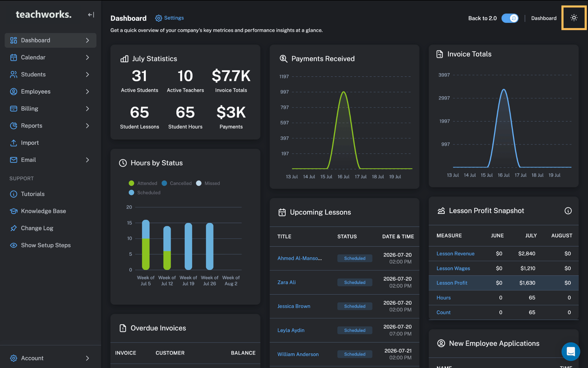Open Leyla Aydin lesson link

pyautogui.click(x=291, y=330)
